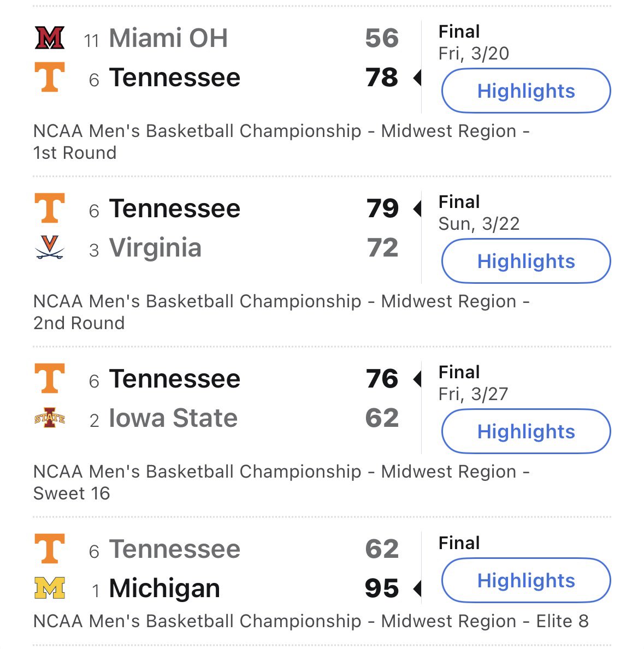Click the Final Sun, 3/22 status text
Image resolution: width=644 pixels, height=649 pixels.
point(479,213)
